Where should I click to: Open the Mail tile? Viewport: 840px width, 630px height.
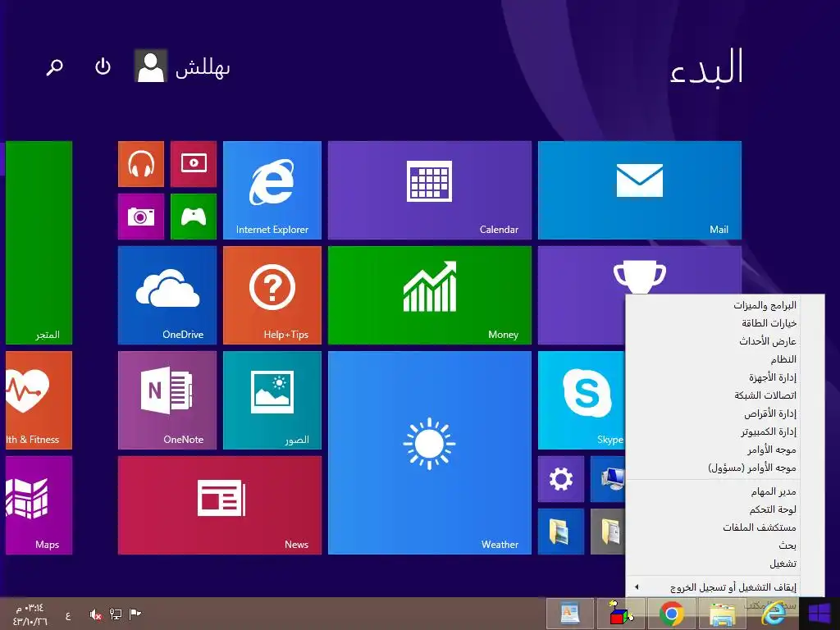pyautogui.click(x=640, y=190)
